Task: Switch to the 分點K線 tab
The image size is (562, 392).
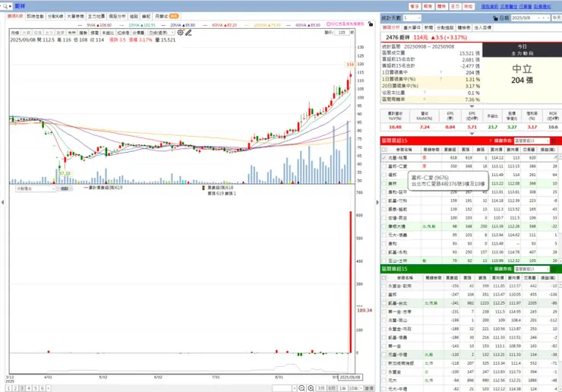Action: 55,16
